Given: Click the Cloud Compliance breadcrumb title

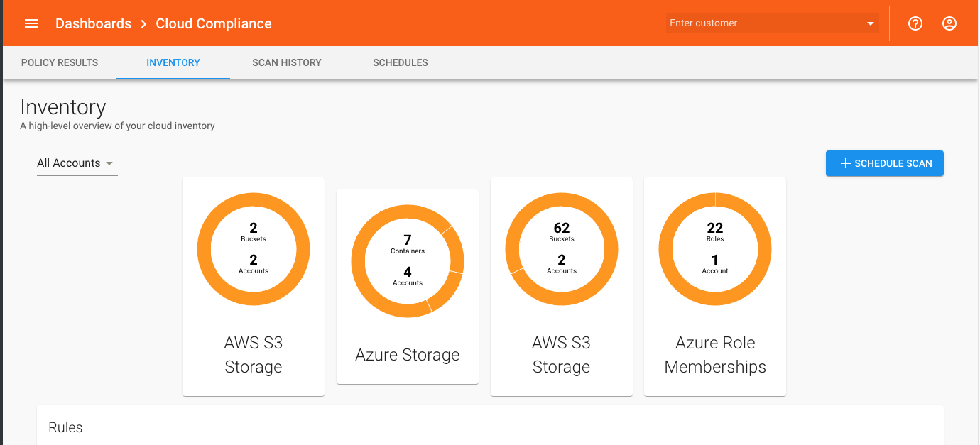Looking at the screenshot, I should (x=214, y=23).
